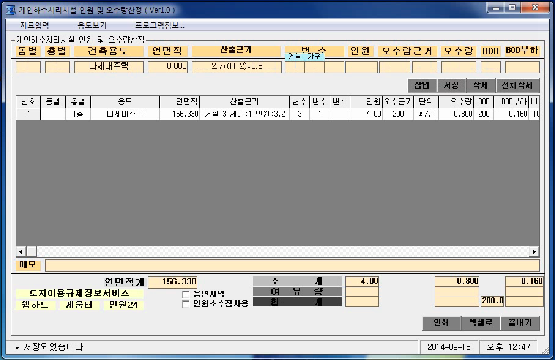Open the link button left of 세움터

coord(35,305)
